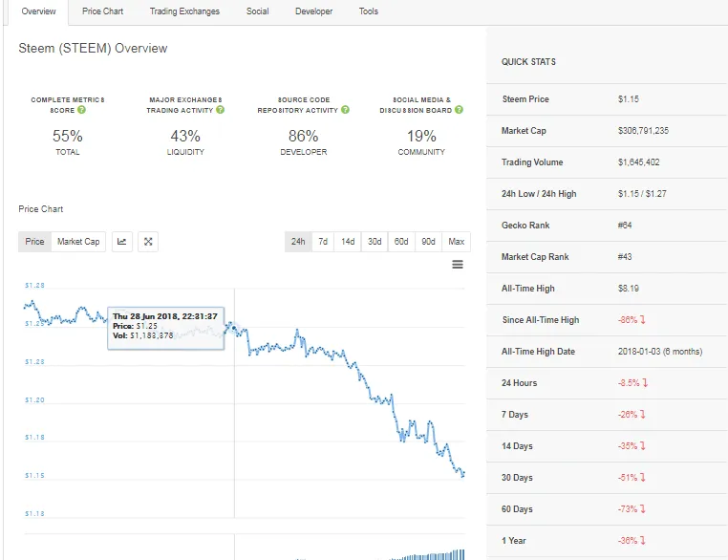The image size is (728, 560).
Task: Click help icon beside Complete Metrics Score
Action: [82, 110]
